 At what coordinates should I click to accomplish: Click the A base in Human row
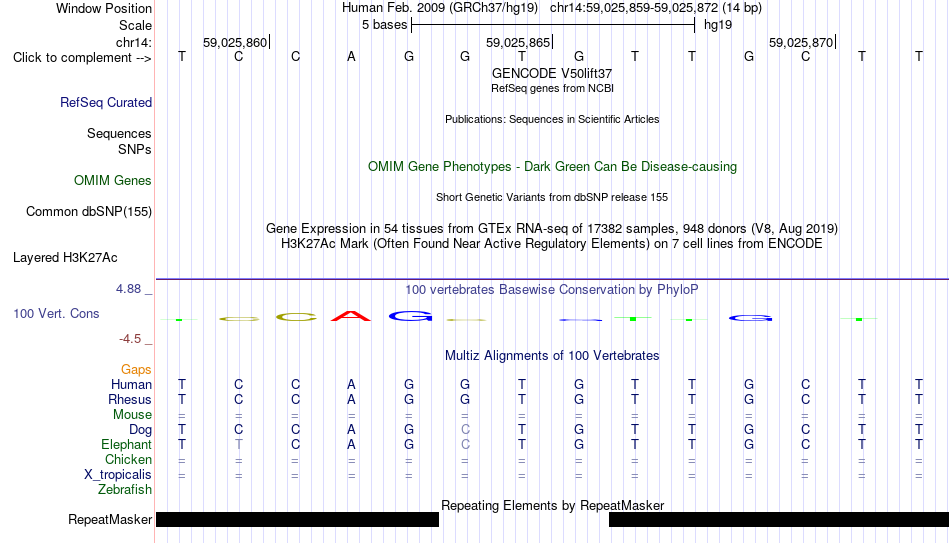[x=351, y=385]
